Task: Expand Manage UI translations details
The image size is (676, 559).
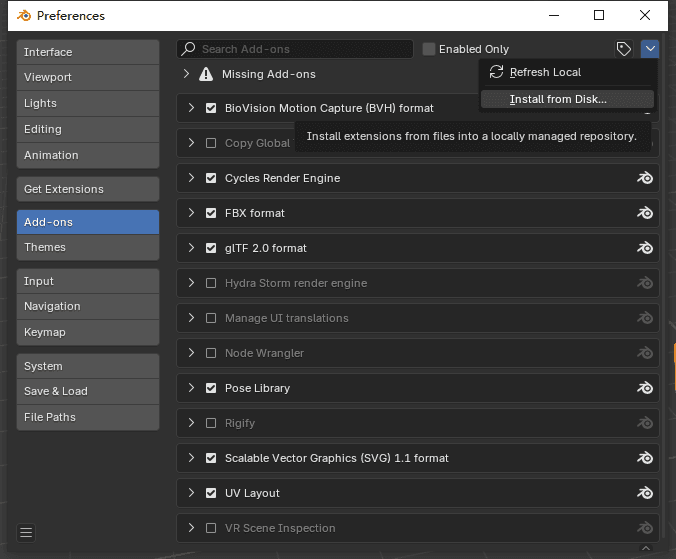Action: click(x=191, y=318)
